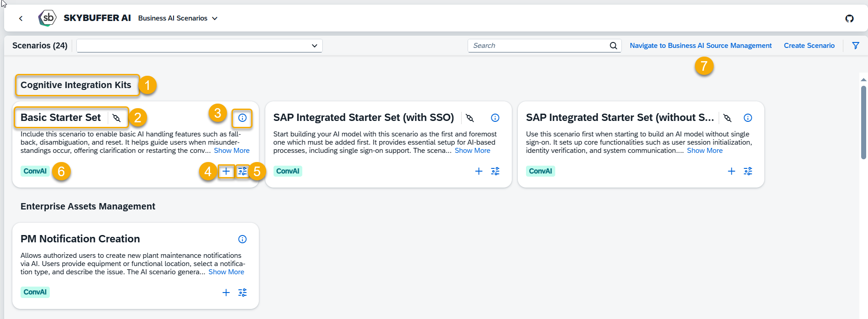Navigate to Business AI Source Management
Viewport: 868px width, 319px height.
coord(701,46)
